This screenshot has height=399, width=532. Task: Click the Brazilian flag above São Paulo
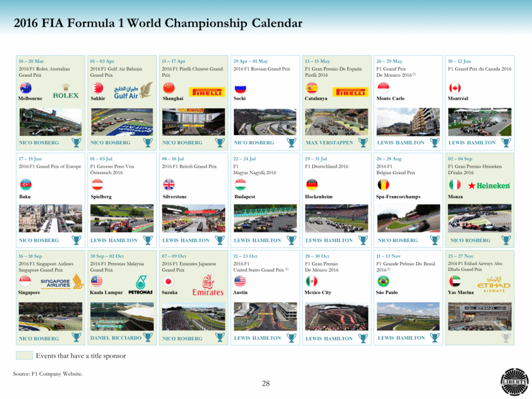coord(383,281)
